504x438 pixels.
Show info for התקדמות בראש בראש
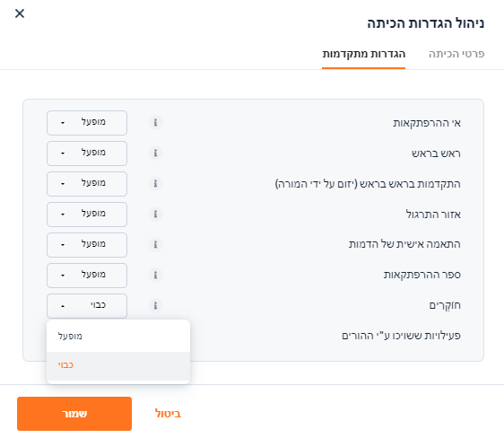click(155, 184)
